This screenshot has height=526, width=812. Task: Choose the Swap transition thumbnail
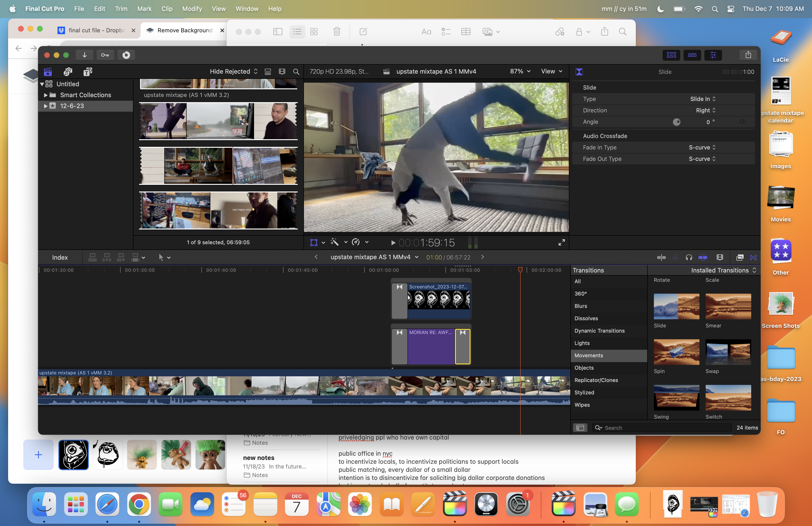[728, 352]
